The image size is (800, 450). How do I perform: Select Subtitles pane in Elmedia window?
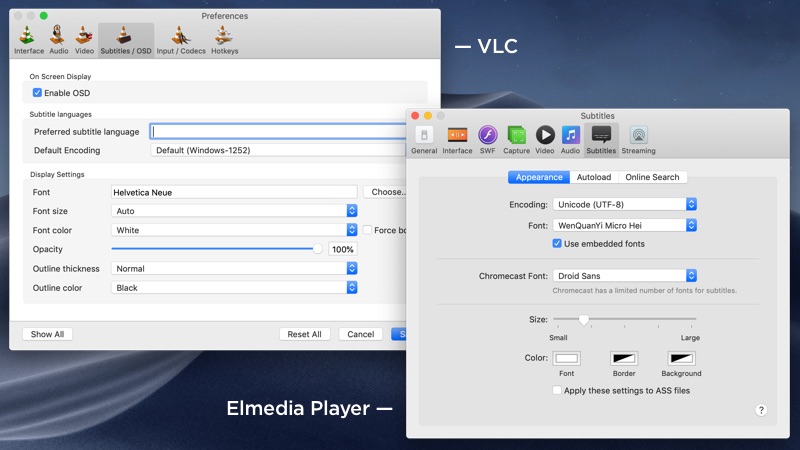(x=601, y=140)
